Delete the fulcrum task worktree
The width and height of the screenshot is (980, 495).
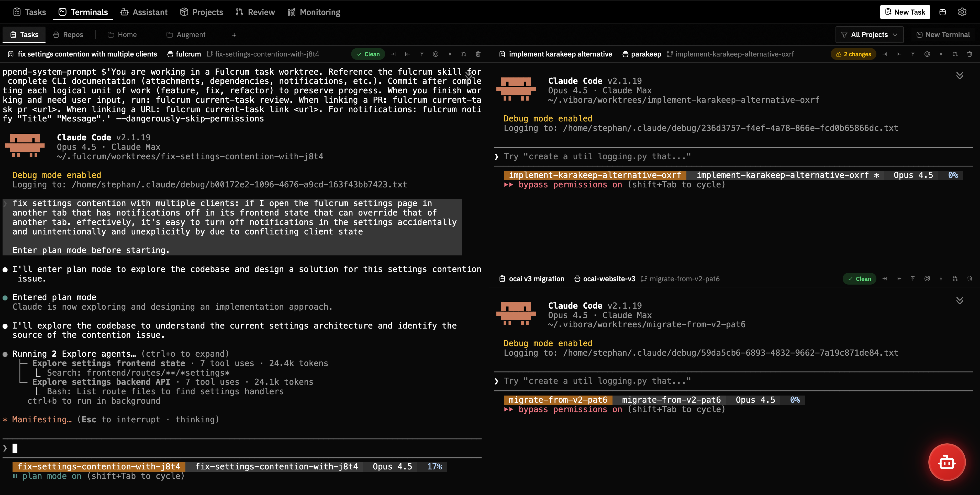click(x=478, y=54)
